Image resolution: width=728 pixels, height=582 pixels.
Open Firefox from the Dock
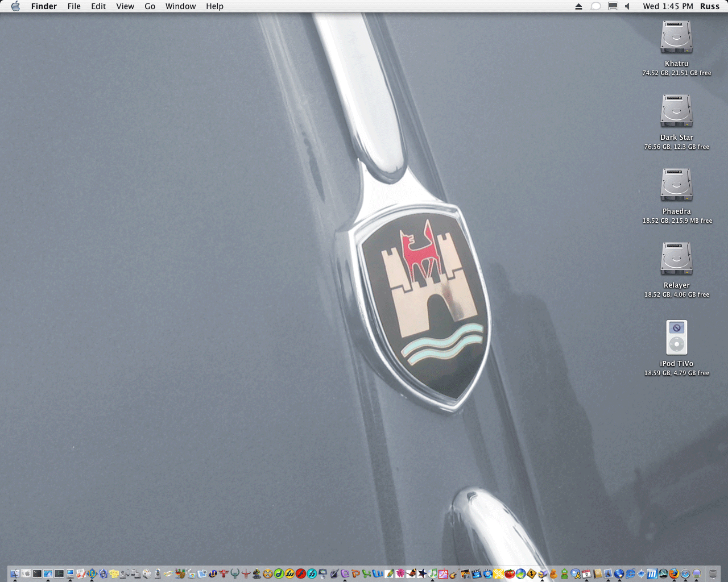click(674, 573)
